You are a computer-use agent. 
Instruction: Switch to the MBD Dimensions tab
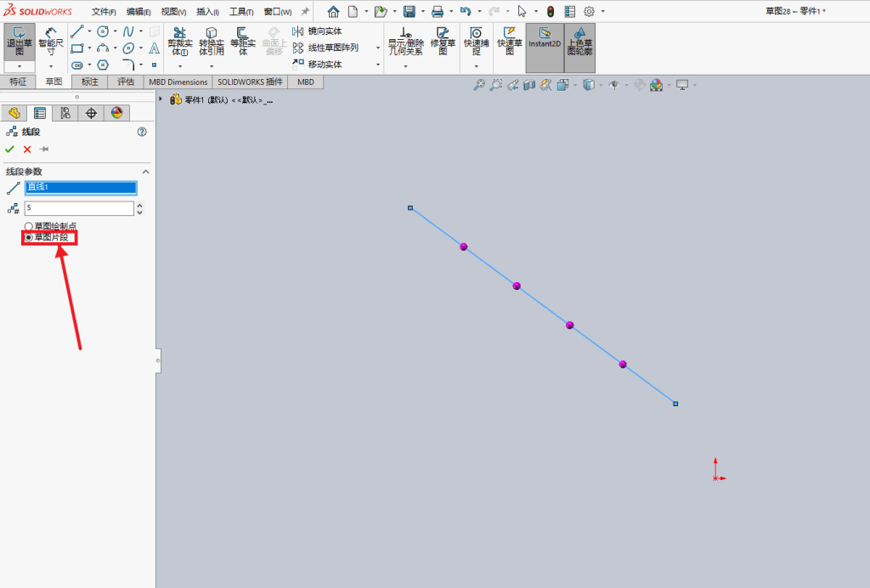178,82
